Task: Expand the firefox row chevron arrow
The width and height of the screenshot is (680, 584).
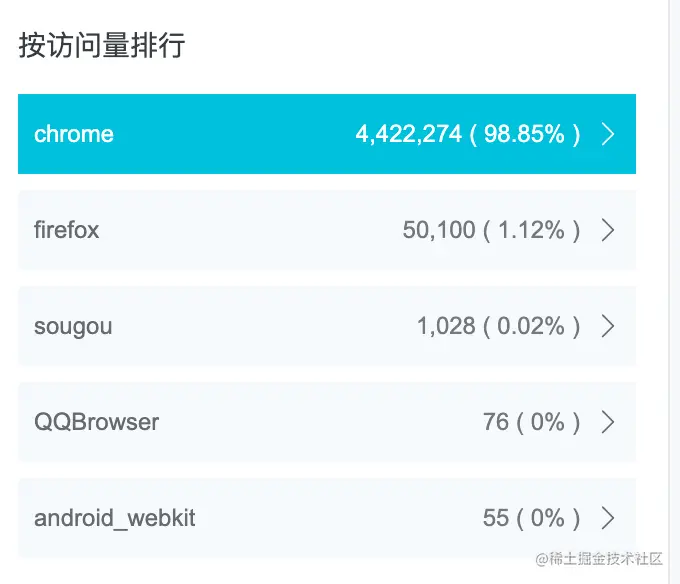Action: [x=608, y=230]
